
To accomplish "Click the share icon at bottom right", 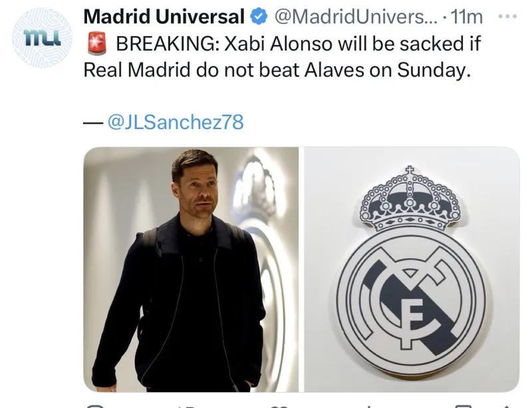I will (507, 406).
